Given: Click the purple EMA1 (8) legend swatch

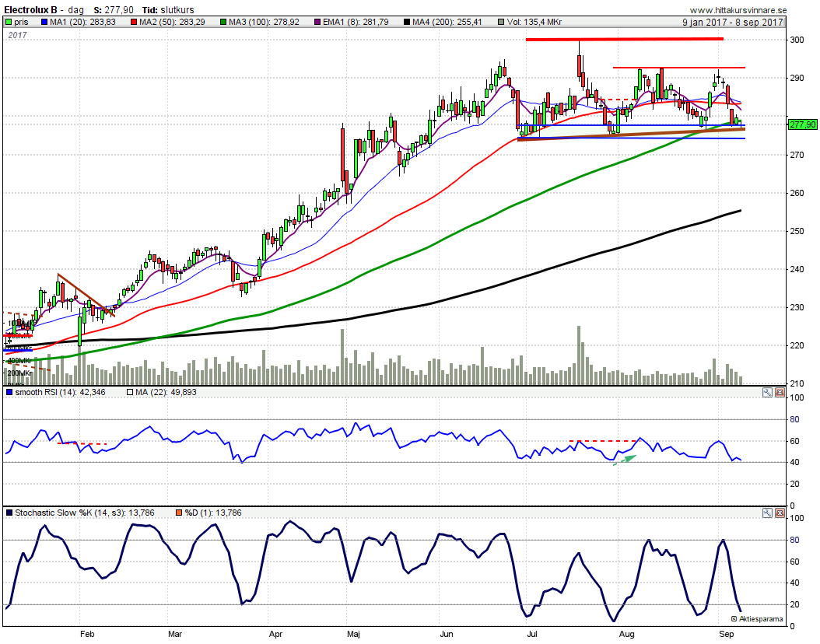Looking at the screenshot, I should (317, 22).
